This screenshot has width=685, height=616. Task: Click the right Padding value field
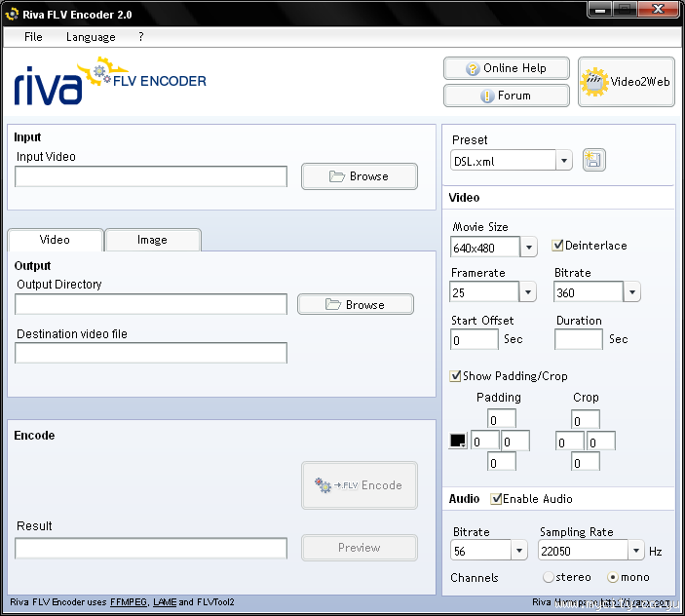(x=515, y=441)
